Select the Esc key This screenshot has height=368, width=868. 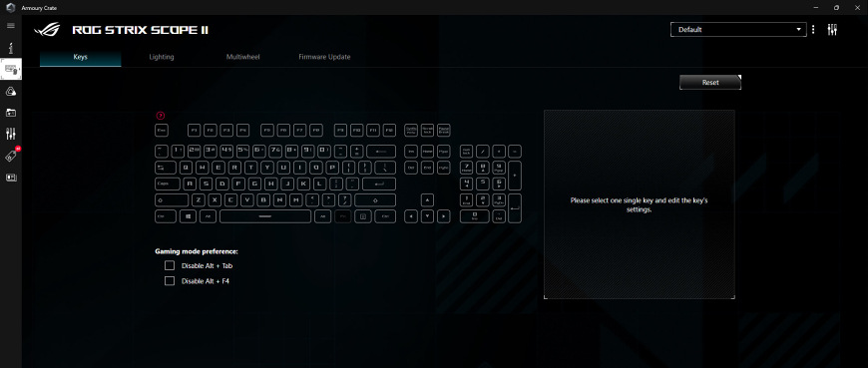pyautogui.click(x=162, y=130)
